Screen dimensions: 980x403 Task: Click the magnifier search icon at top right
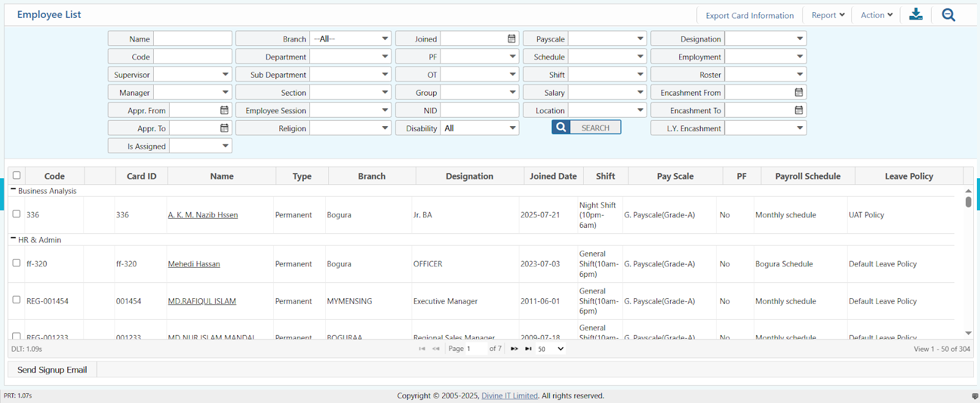pos(948,15)
